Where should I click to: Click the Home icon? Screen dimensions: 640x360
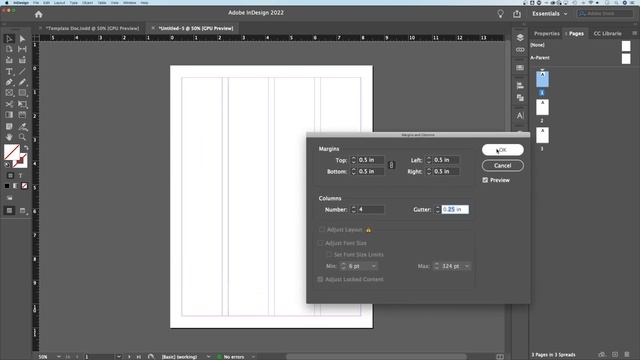[38, 14]
